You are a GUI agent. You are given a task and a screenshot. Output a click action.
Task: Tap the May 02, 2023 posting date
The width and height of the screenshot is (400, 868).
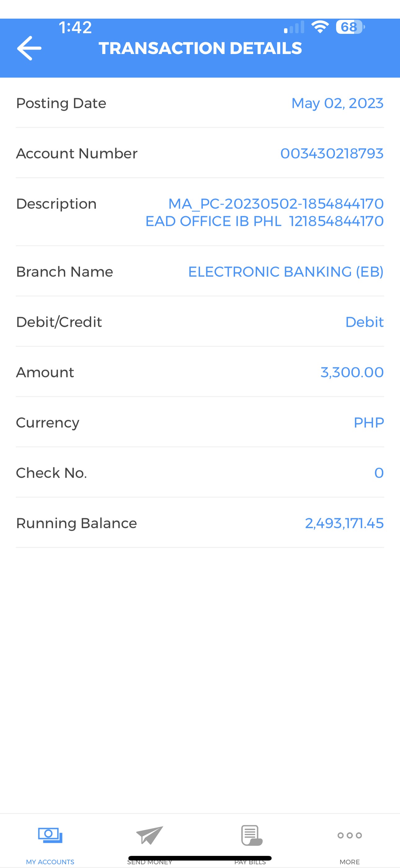click(x=337, y=103)
